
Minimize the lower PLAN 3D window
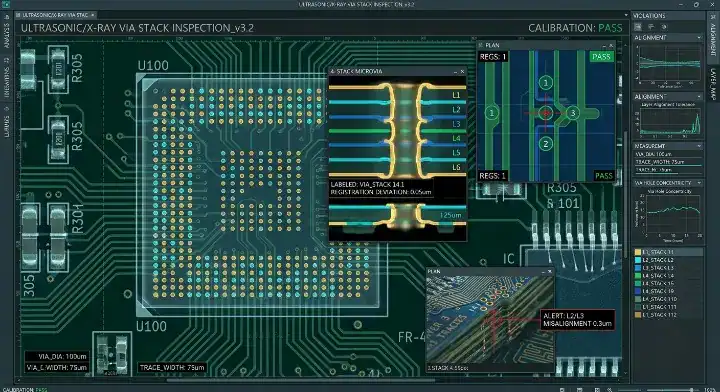543,272
